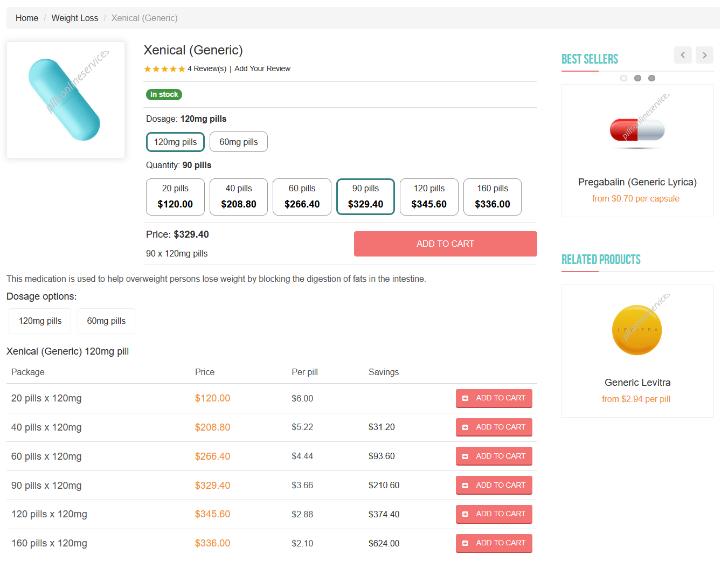
Task: Select 120mg pills dosage in product options
Action: coord(176,142)
